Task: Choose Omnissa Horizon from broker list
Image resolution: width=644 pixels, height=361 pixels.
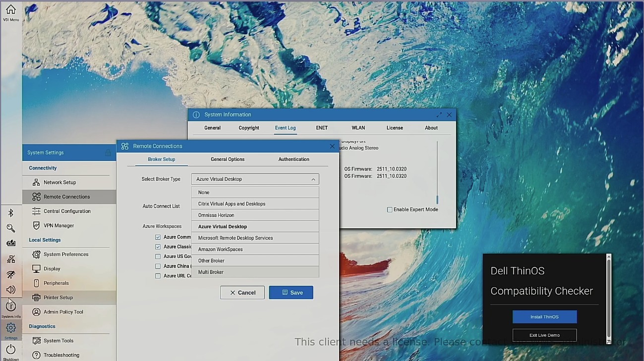Action: [x=216, y=215]
